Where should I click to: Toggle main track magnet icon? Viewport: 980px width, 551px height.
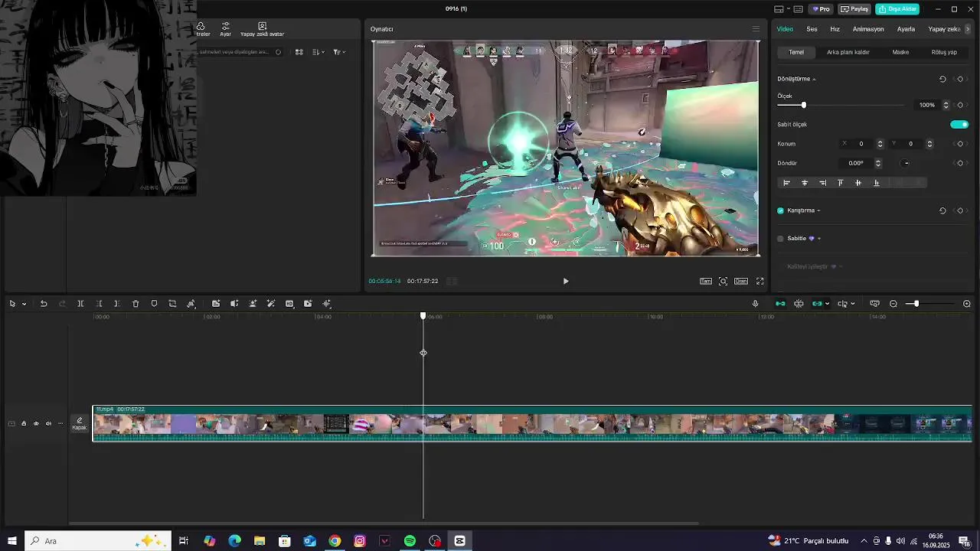click(x=780, y=304)
